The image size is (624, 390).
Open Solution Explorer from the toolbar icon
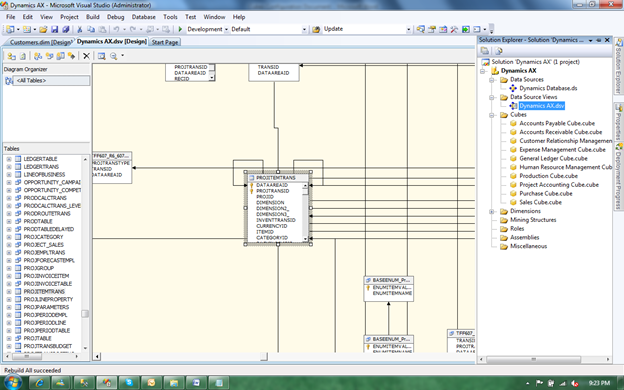coord(420,29)
